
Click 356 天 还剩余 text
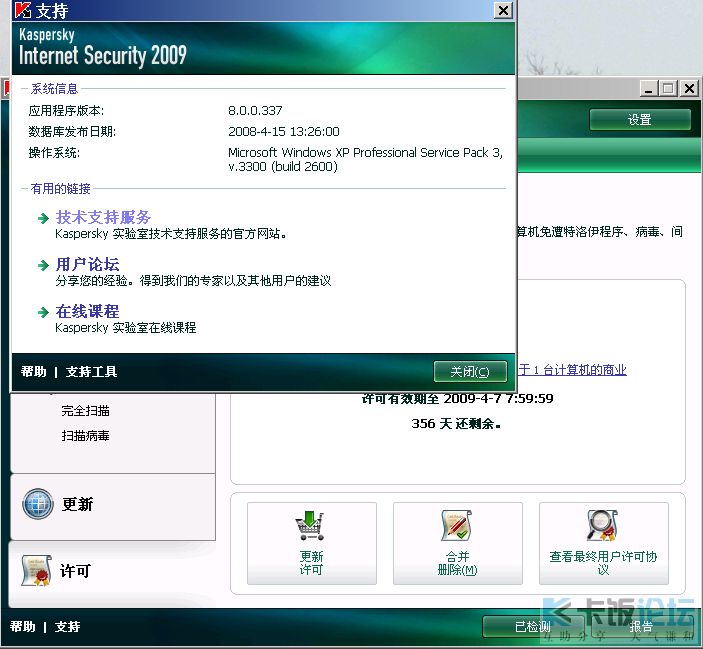456,424
